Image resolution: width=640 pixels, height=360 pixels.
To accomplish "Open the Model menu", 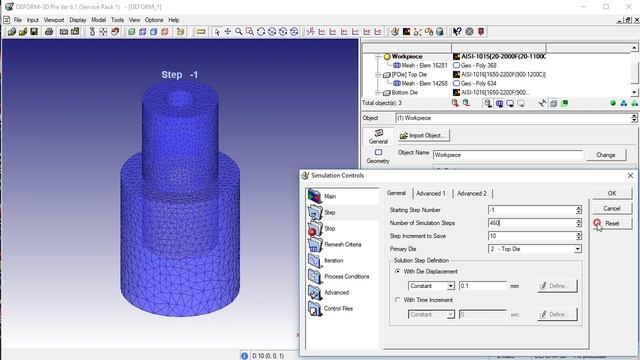I will (x=98, y=20).
